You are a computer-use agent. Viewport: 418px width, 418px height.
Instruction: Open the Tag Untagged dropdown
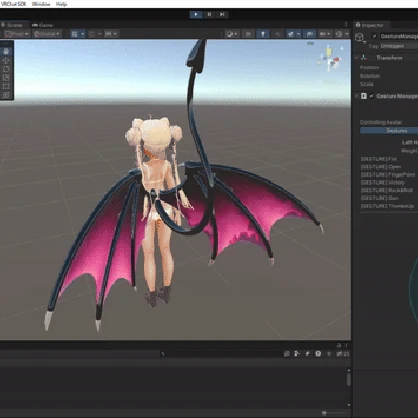(399, 46)
